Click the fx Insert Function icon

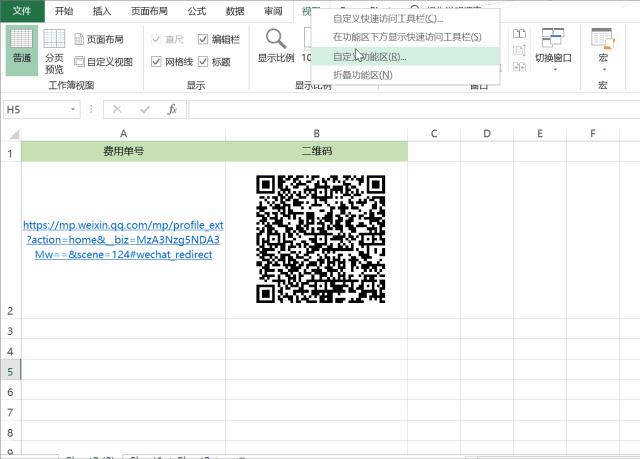point(172,109)
